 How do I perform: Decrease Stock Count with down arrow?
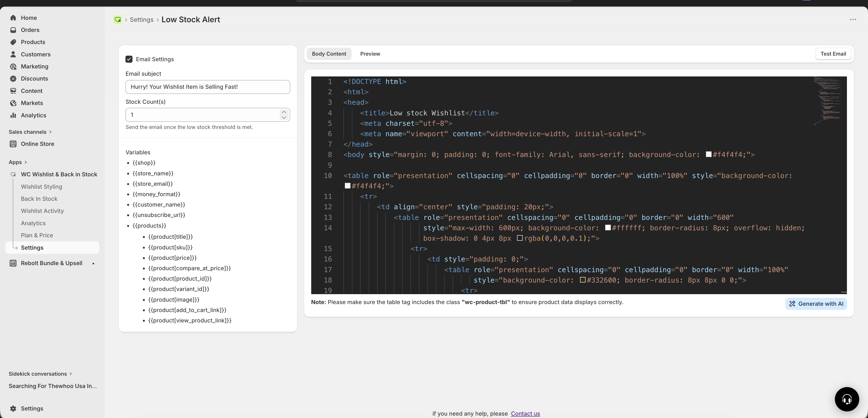284,118
